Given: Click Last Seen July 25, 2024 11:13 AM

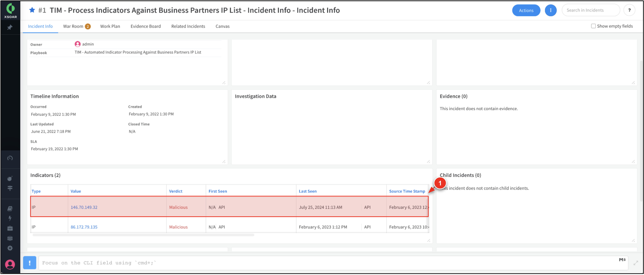Looking at the screenshot, I should coord(320,207).
